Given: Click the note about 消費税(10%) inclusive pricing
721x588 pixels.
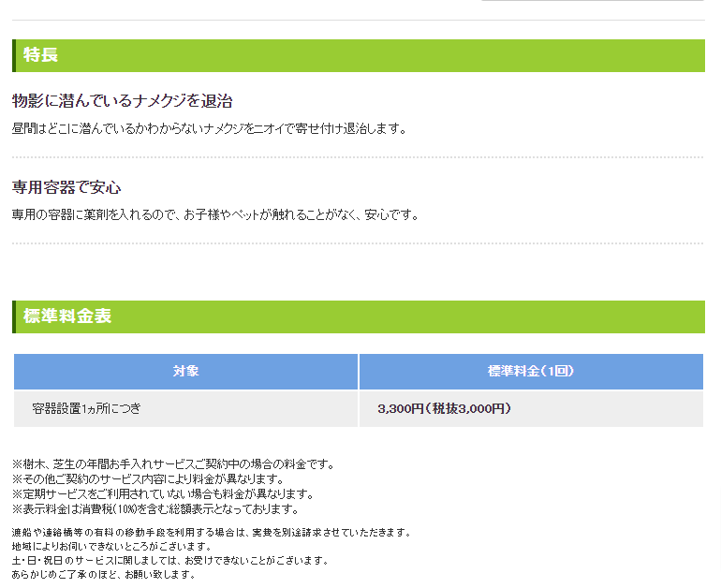Looking at the screenshot, I should tap(154, 509).
